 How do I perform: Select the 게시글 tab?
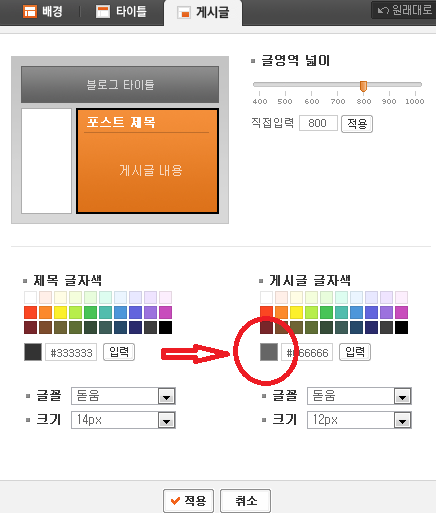coord(203,13)
